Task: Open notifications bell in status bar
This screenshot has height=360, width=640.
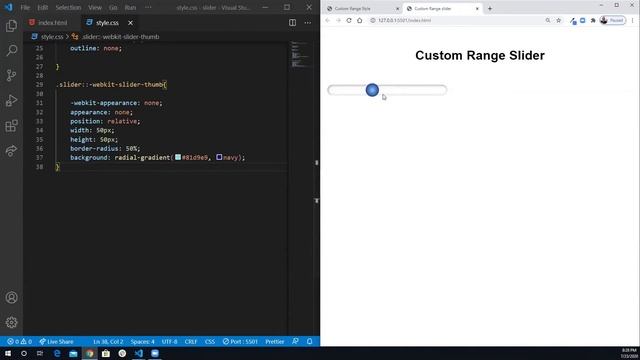Action: tap(309, 341)
